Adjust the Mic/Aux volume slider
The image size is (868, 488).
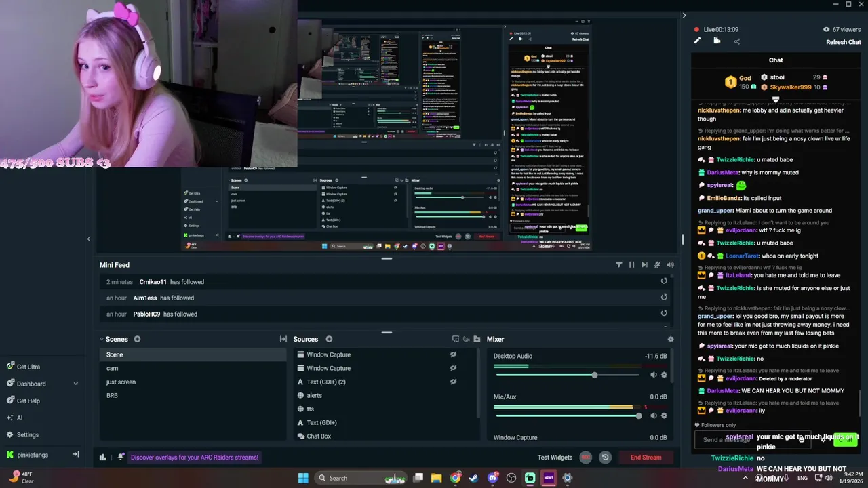tap(568, 415)
